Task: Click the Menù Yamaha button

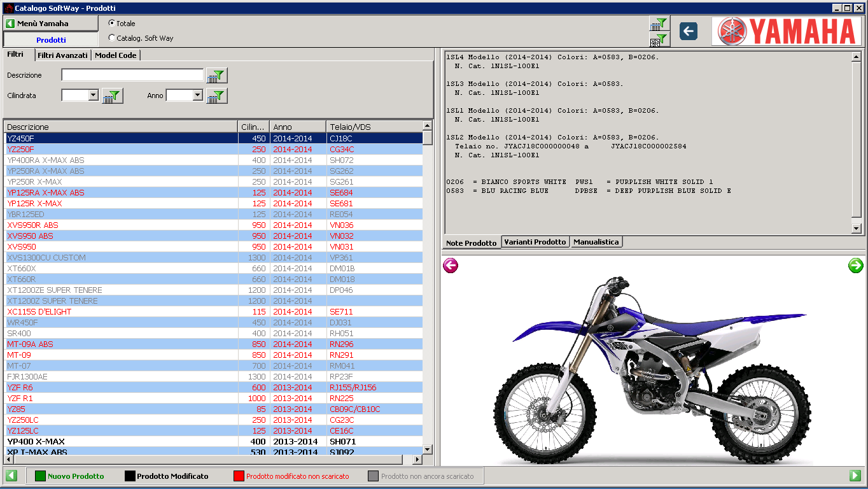Action: pos(51,24)
